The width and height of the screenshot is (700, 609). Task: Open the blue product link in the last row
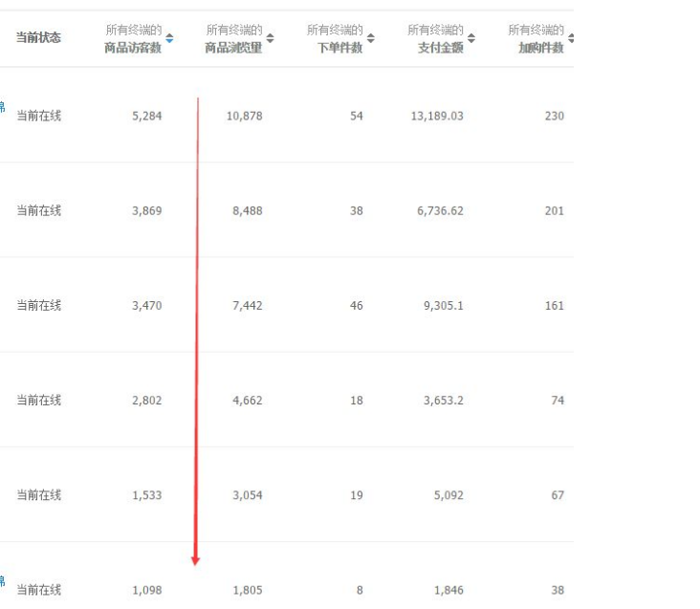click(2, 581)
